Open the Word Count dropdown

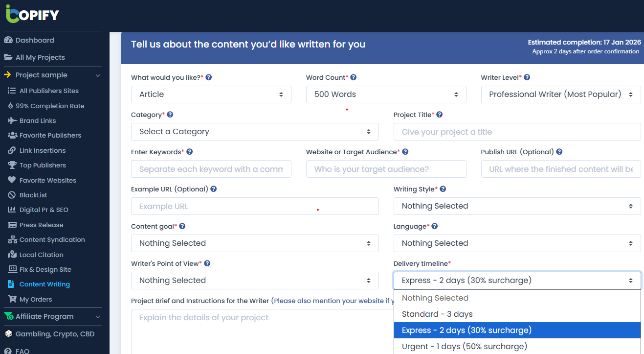tap(386, 94)
